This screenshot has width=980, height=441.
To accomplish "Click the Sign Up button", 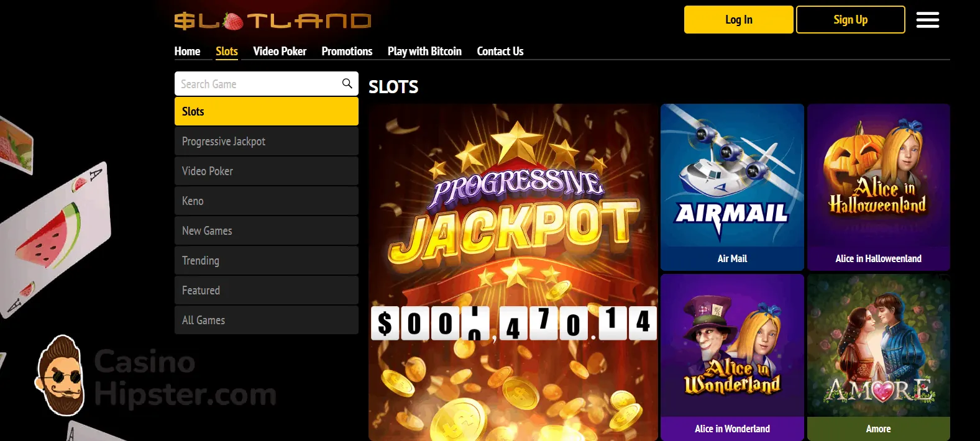I will coord(851,20).
